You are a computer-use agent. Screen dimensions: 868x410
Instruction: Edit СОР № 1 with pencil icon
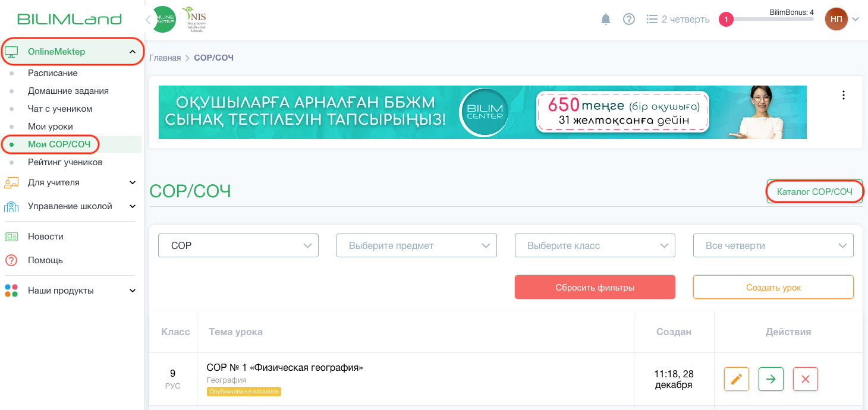[737, 379]
